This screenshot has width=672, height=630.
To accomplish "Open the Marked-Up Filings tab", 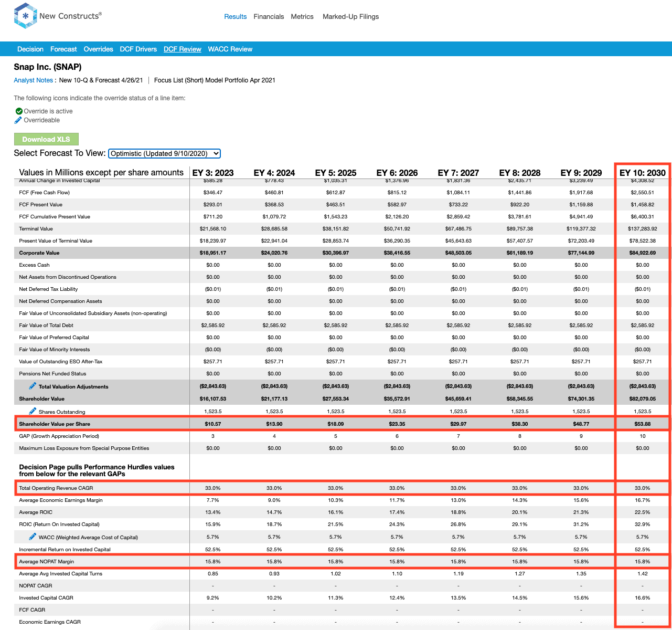I will [x=350, y=17].
